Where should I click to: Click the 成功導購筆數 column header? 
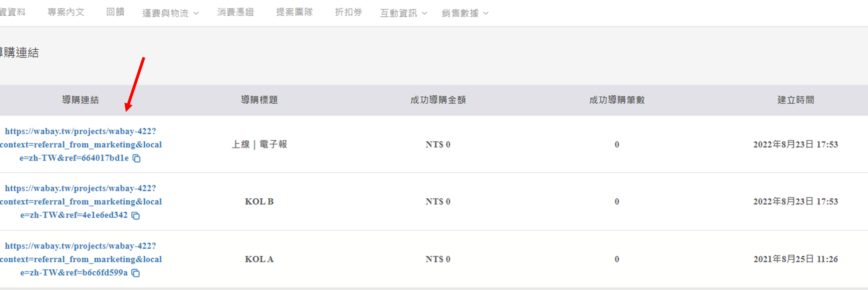point(617,100)
